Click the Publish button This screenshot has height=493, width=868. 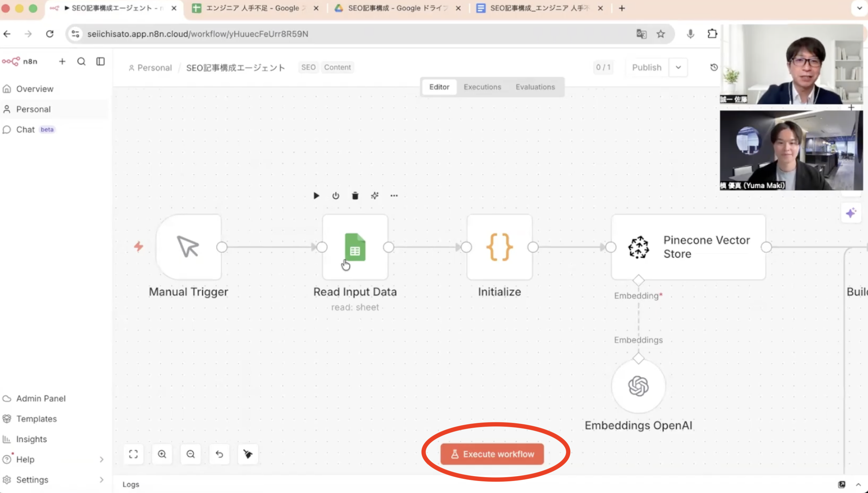(647, 67)
